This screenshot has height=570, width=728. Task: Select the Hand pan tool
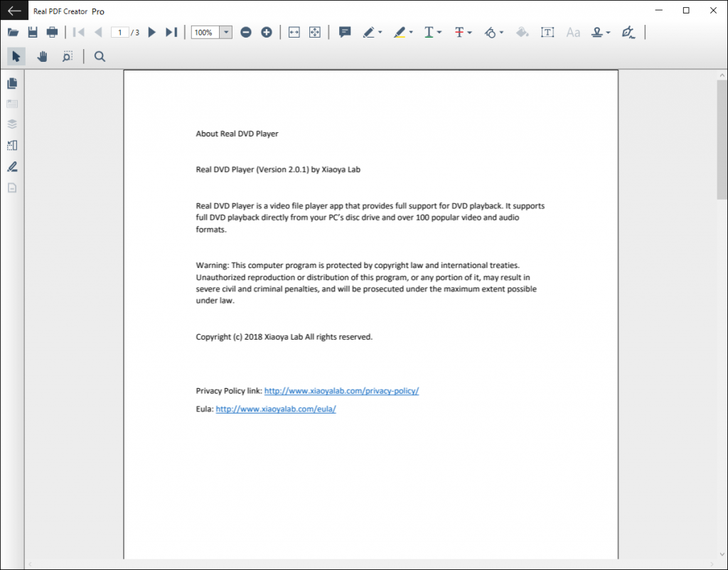point(43,57)
